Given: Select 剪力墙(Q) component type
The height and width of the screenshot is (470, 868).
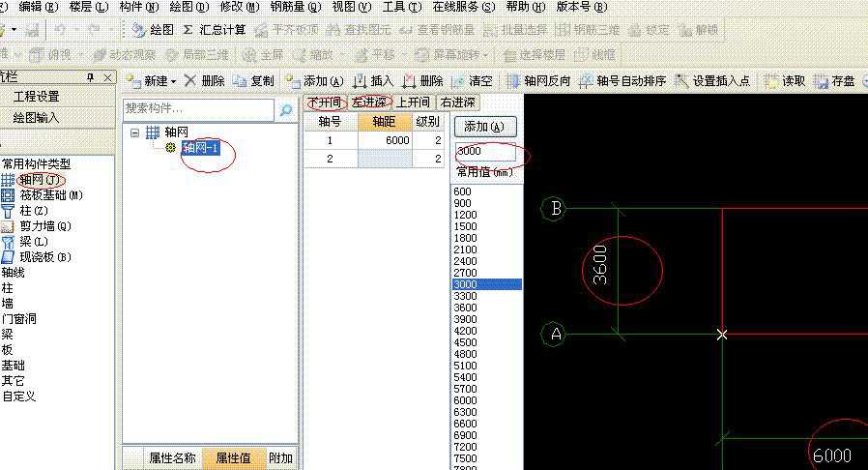Looking at the screenshot, I should 37,226.
